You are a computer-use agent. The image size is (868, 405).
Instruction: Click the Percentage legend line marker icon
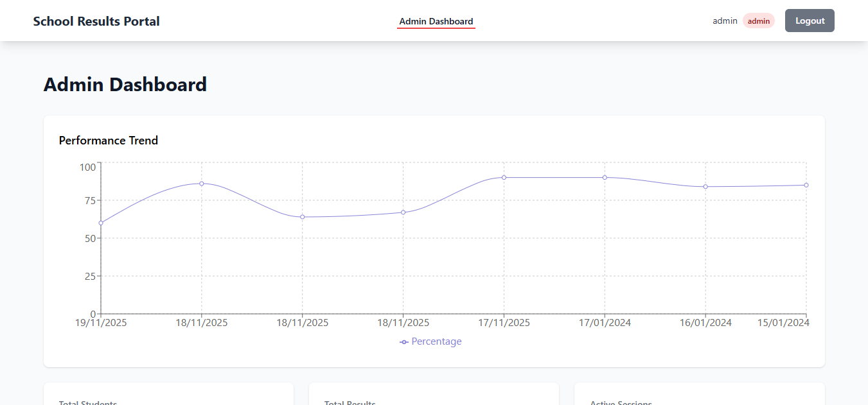(404, 342)
